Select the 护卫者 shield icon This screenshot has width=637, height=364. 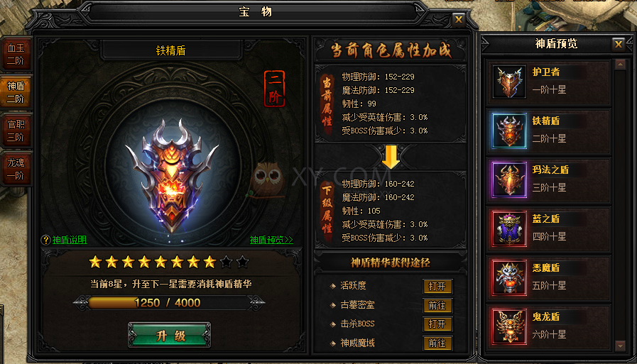coord(508,82)
